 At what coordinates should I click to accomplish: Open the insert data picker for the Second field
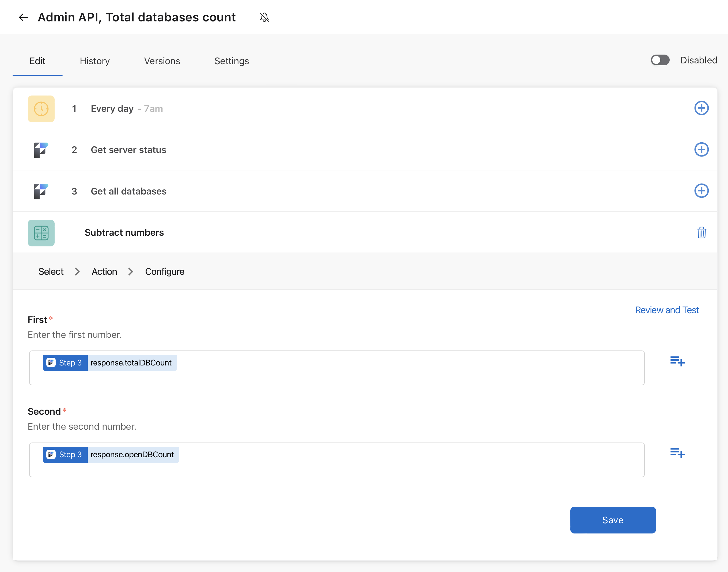coord(677,453)
